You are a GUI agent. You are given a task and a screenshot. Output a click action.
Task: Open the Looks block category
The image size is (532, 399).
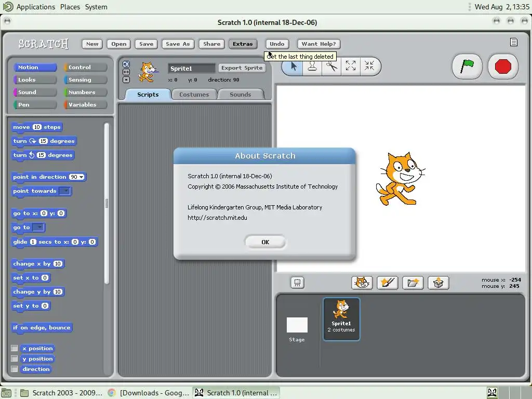[x=35, y=79]
